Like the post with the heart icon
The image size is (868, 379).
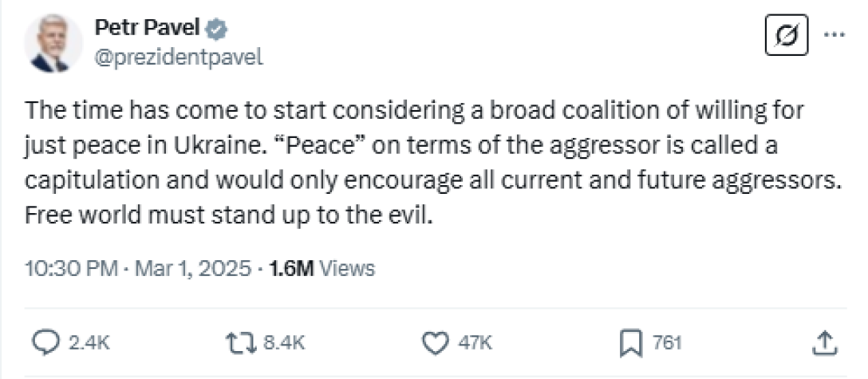point(435,342)
